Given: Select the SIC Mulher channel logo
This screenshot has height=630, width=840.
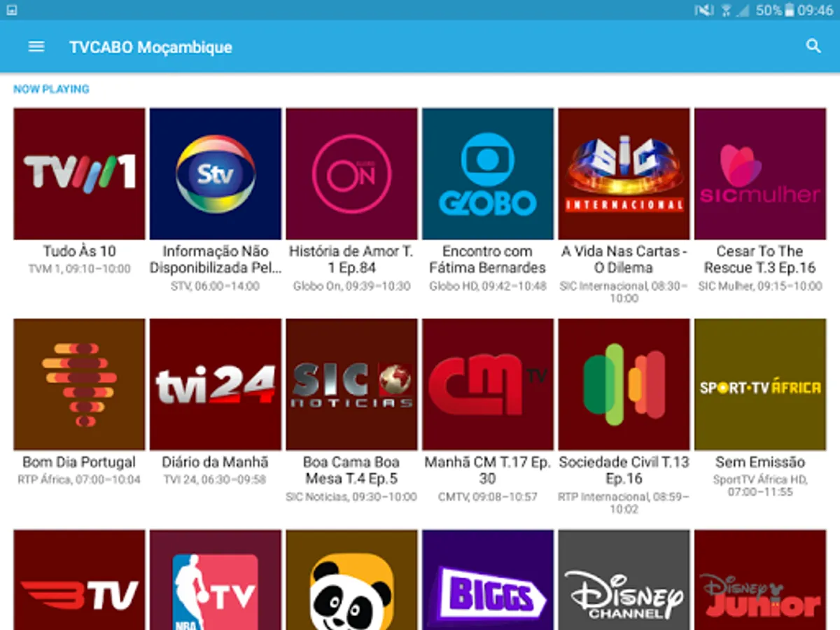Looking at the screenshot, I should (x=759, y=174).
